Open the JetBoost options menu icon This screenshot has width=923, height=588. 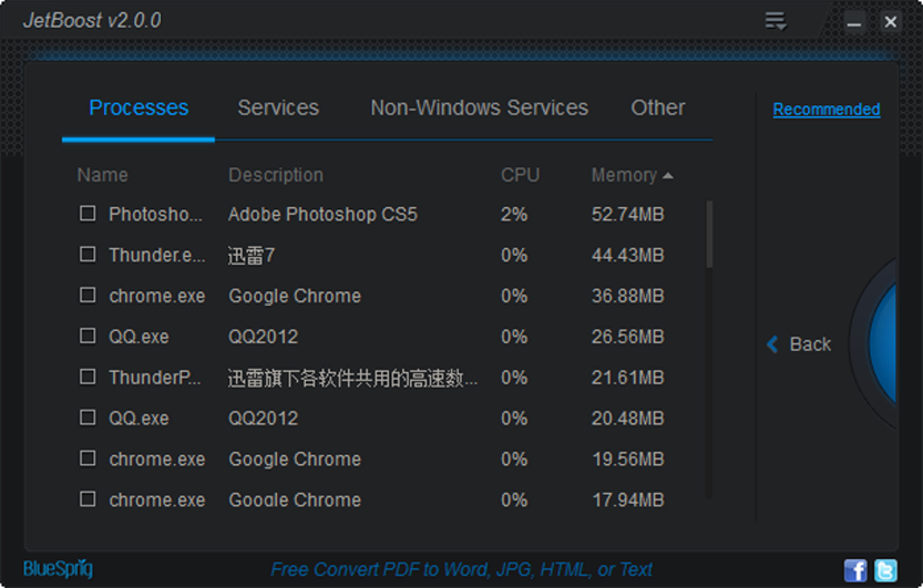tap(775, 21)
